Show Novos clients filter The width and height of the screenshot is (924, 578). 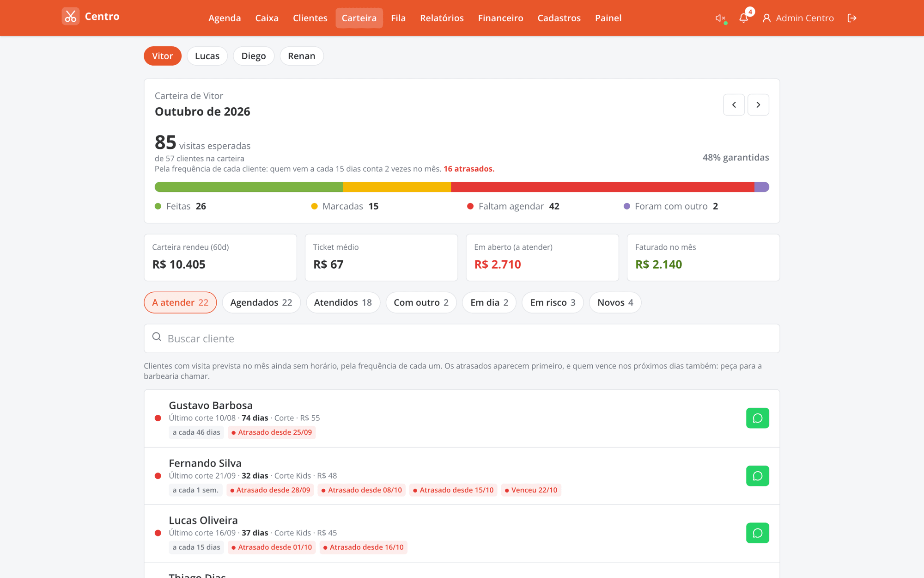pyautogui.click(x=615, y=302)
